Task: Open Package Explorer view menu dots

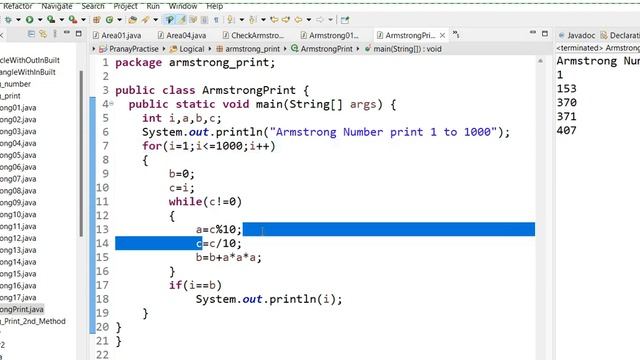Action: [x=55, y=34]
